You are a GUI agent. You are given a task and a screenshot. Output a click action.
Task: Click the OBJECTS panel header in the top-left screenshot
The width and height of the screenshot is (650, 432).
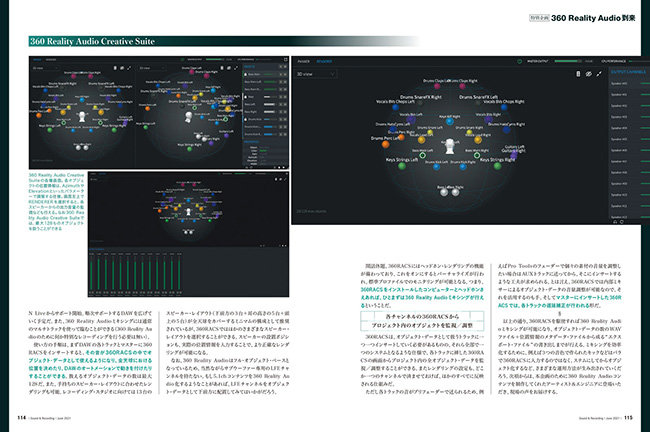click(250, 66)
